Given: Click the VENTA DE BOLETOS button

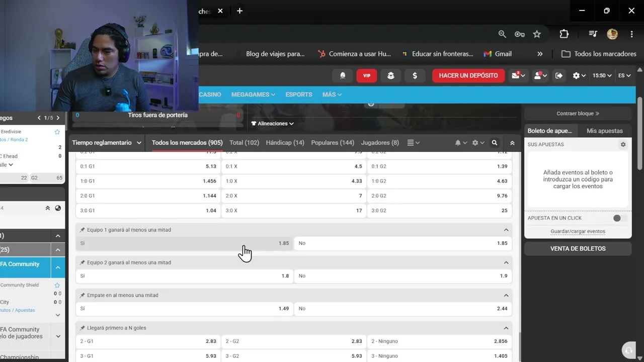Looking at the screenshot, I should [578, 248].
